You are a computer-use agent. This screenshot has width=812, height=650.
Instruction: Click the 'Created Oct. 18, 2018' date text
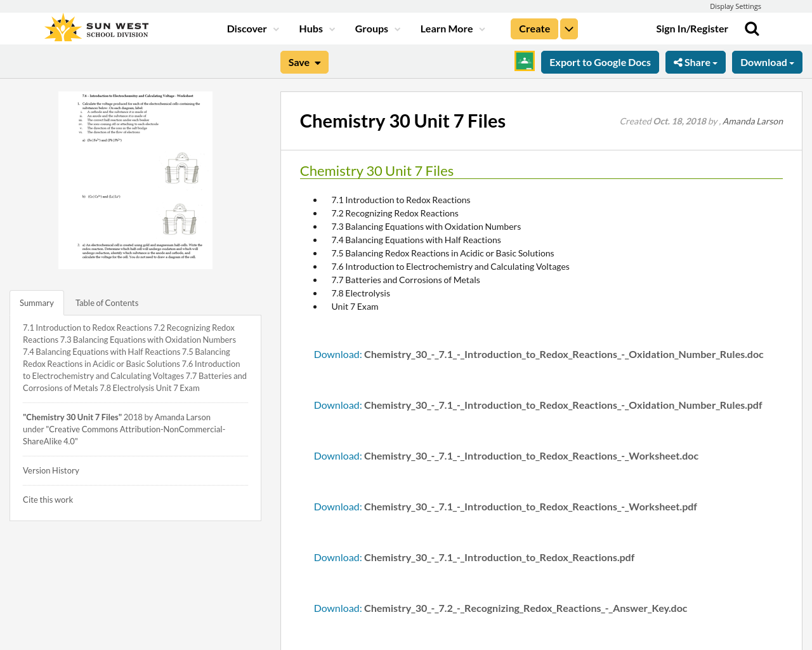click(663, 121)
